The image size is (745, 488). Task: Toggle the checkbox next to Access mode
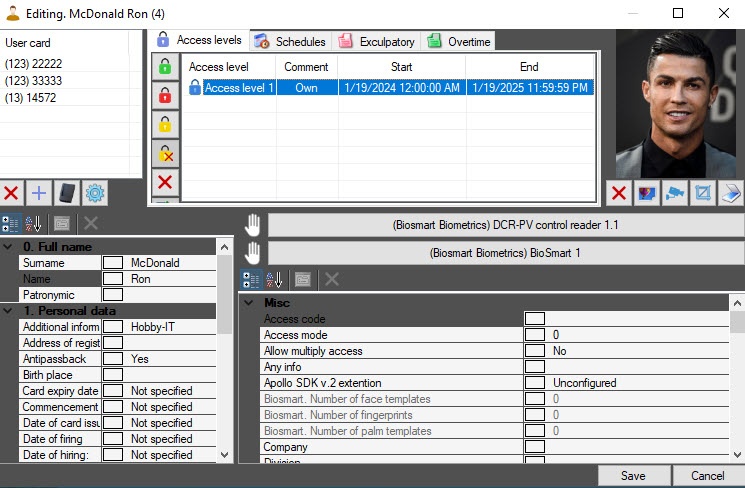535,335
